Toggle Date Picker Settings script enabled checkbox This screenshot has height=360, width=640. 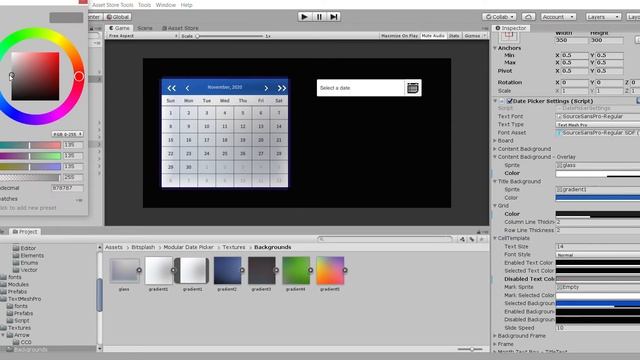509,101
